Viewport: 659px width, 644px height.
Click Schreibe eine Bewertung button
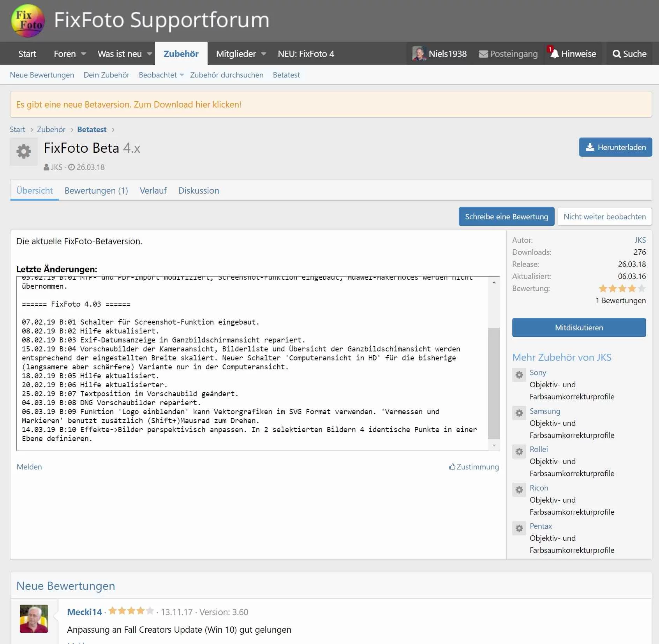(506, 216)
